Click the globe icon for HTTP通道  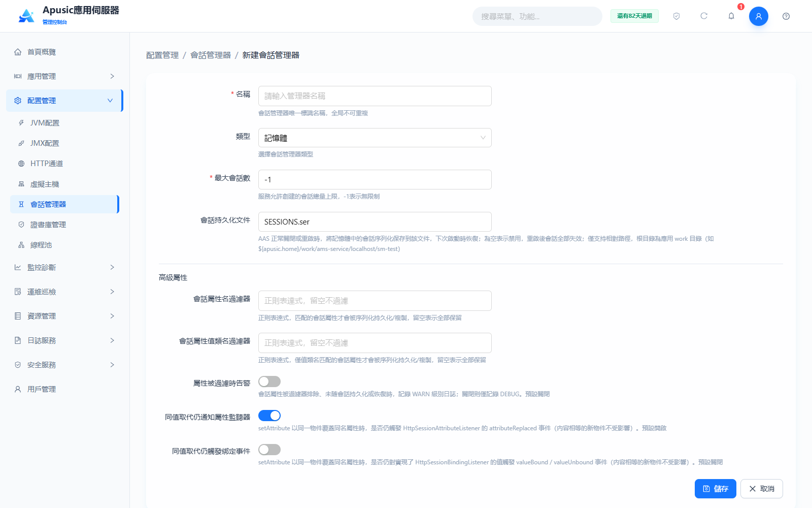tap(21, 164)
